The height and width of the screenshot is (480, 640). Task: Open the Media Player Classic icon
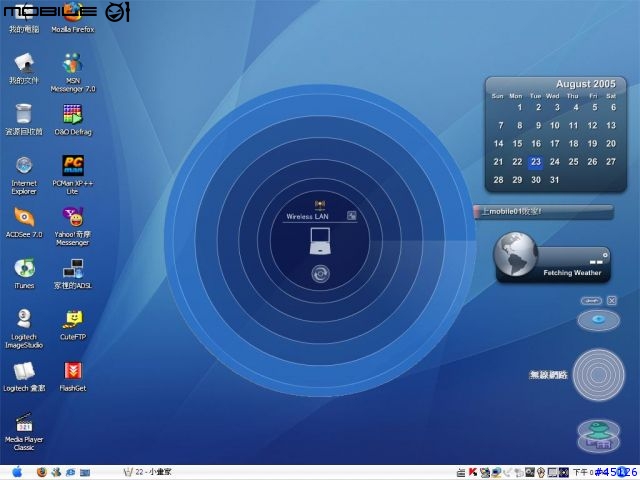[24, 431]
